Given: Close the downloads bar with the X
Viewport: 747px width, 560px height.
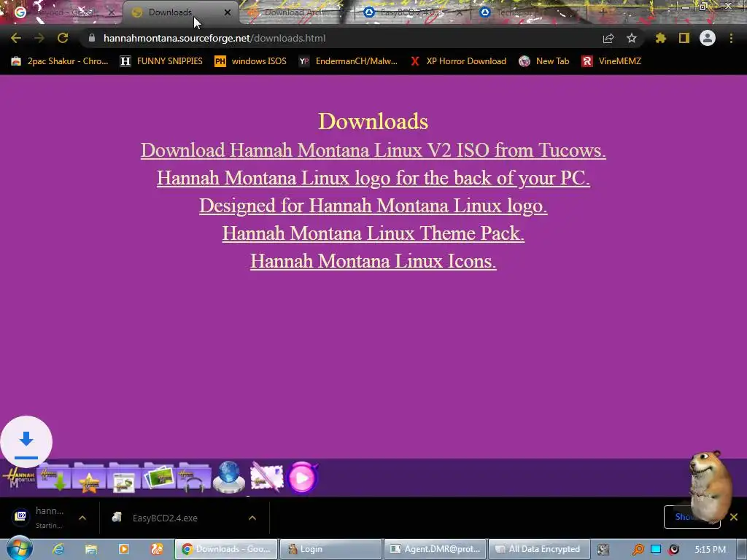Looking at the screenshot, I should coord(734,517).
